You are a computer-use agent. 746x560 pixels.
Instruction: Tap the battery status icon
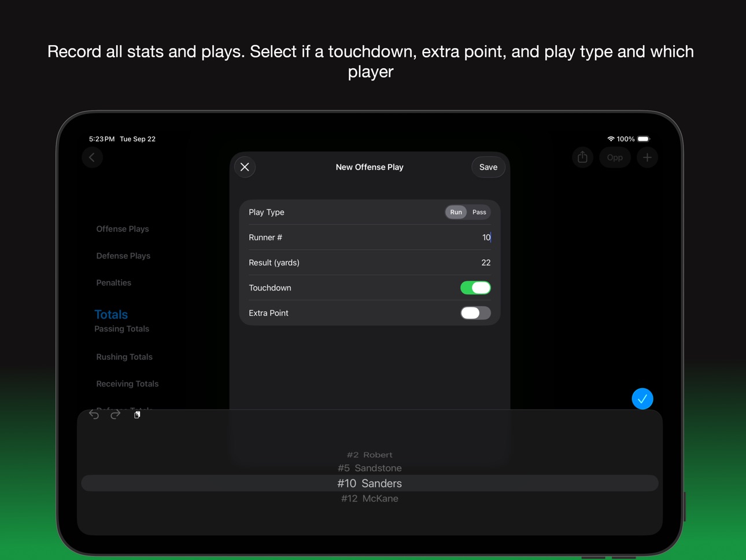pos(644,139)
